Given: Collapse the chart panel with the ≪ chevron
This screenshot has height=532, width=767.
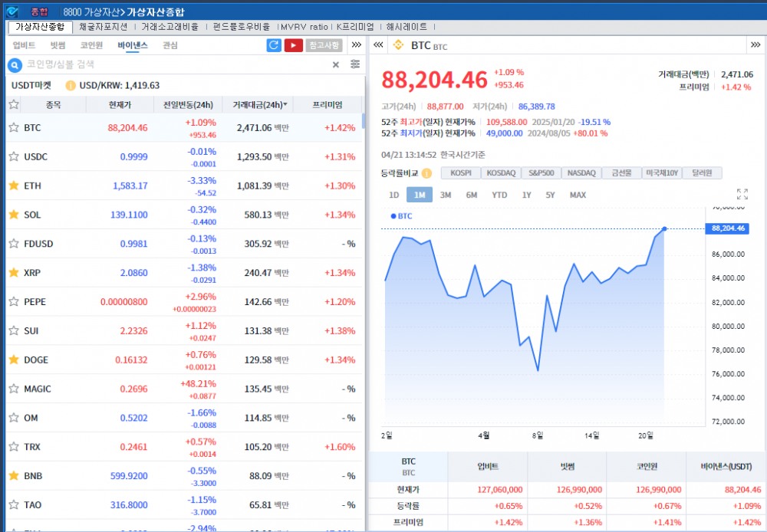Looking at the screenshot, I should click(x=377, y=44).
